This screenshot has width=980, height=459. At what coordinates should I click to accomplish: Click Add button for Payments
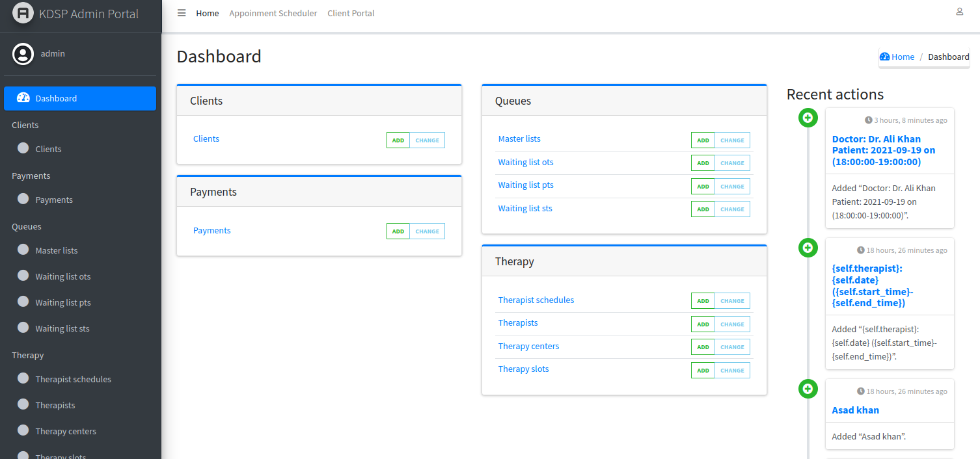coord(398,231)
